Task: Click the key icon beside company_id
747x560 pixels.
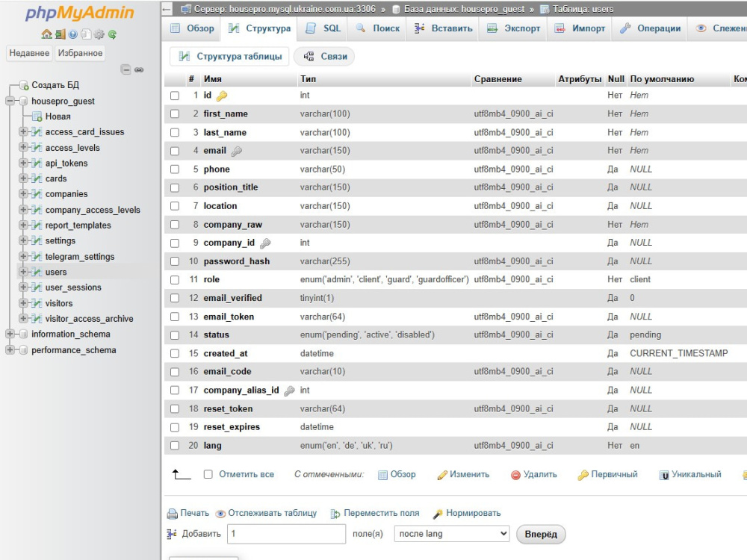Action: pyautogui.click(x=265, y=244)
